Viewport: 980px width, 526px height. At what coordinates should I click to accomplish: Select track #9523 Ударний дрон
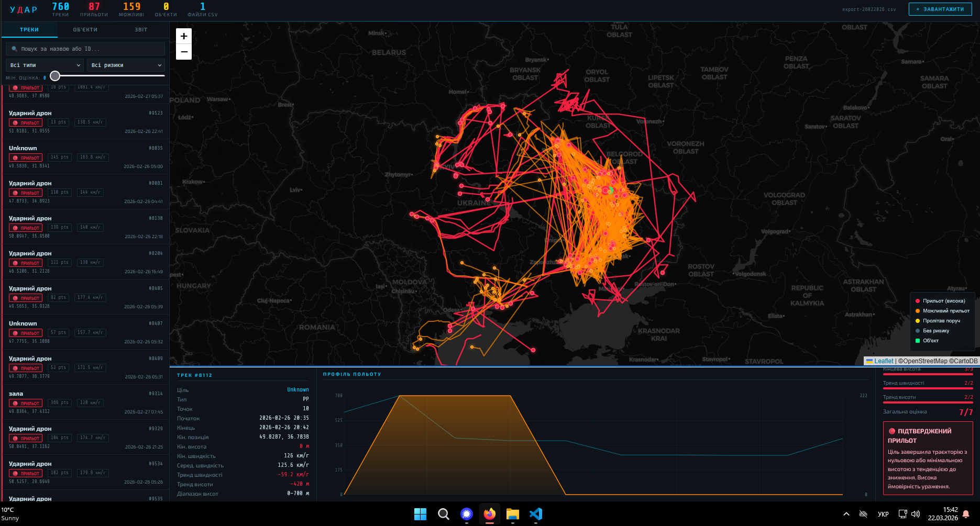point(85,121)
